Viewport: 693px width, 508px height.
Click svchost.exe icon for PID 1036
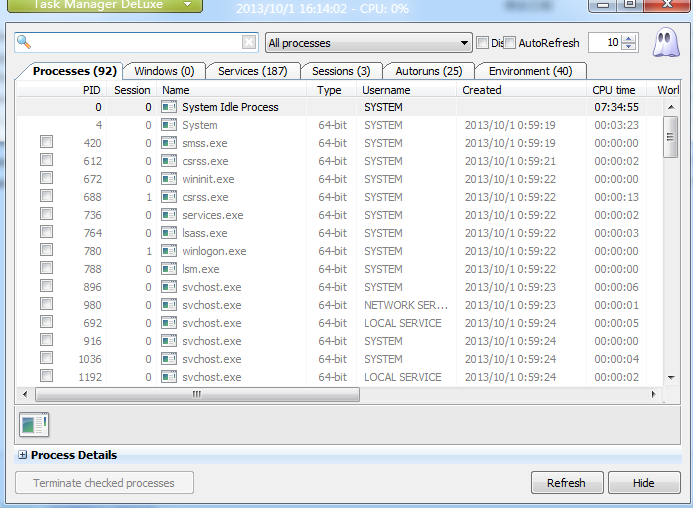click(x=169, y=359)
